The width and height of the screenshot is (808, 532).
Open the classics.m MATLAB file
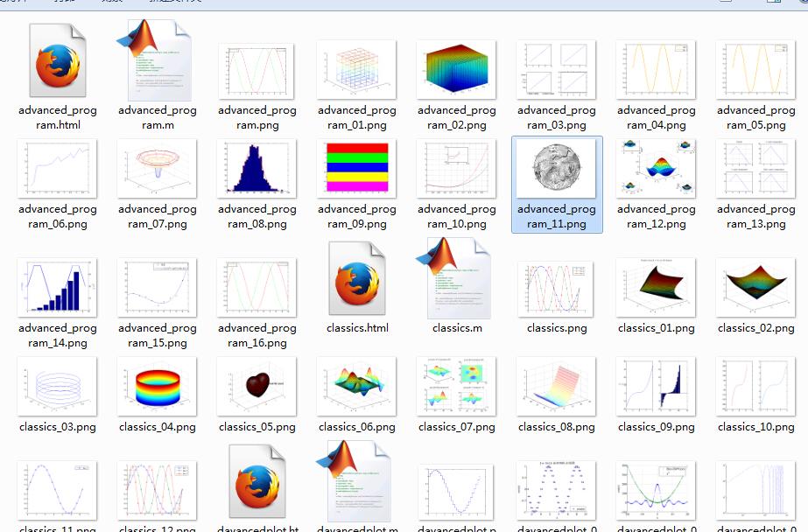[x=456, y=278]
